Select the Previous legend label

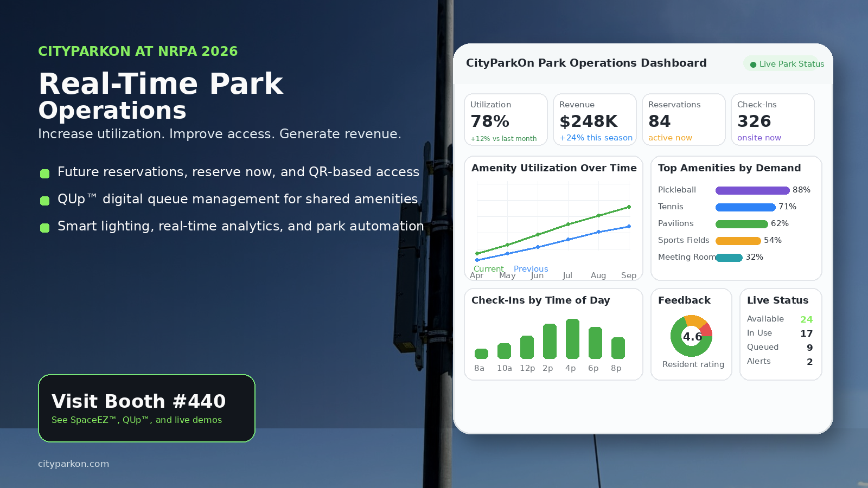[x=531, y=269]
